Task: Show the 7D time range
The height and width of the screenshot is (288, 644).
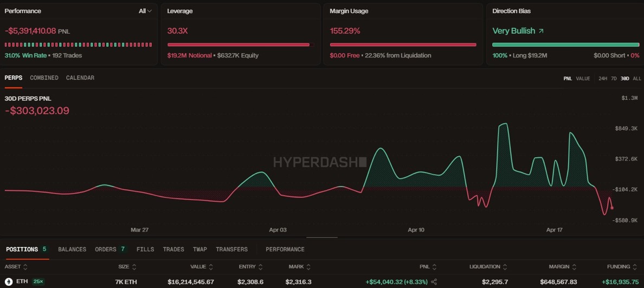Action: [x=614, y=79]
